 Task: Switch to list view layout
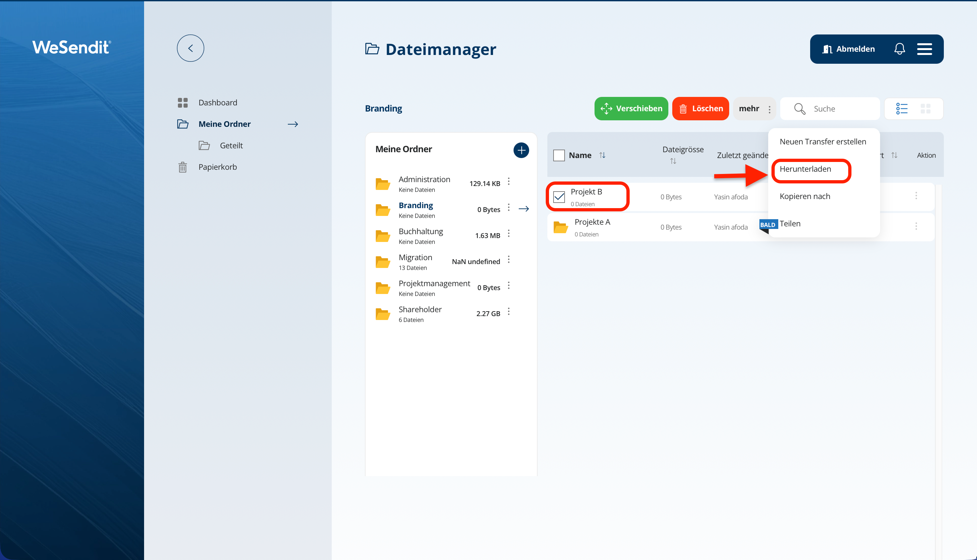902,109
